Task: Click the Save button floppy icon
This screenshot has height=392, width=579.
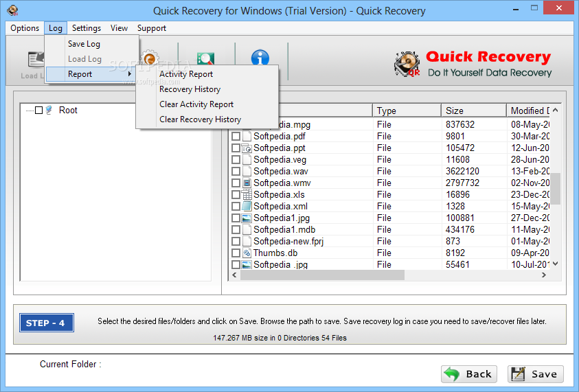Action: tap(518, 374)
